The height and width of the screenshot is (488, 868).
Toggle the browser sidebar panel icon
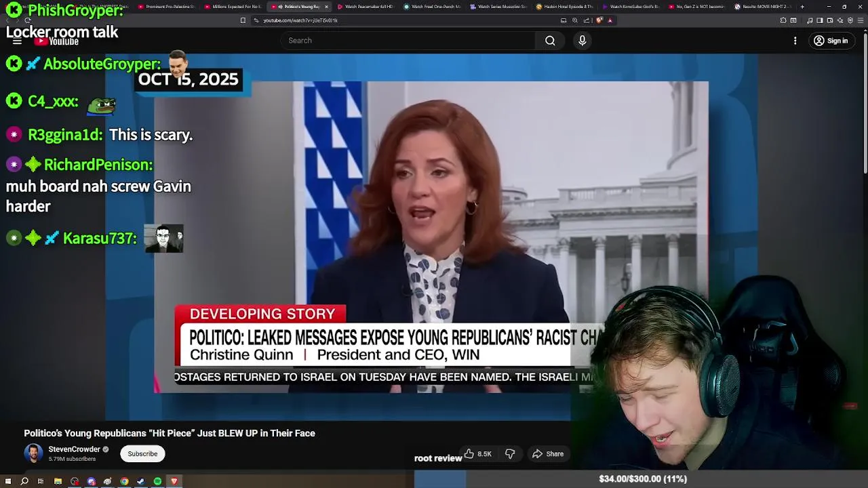[x=819, y=20]
